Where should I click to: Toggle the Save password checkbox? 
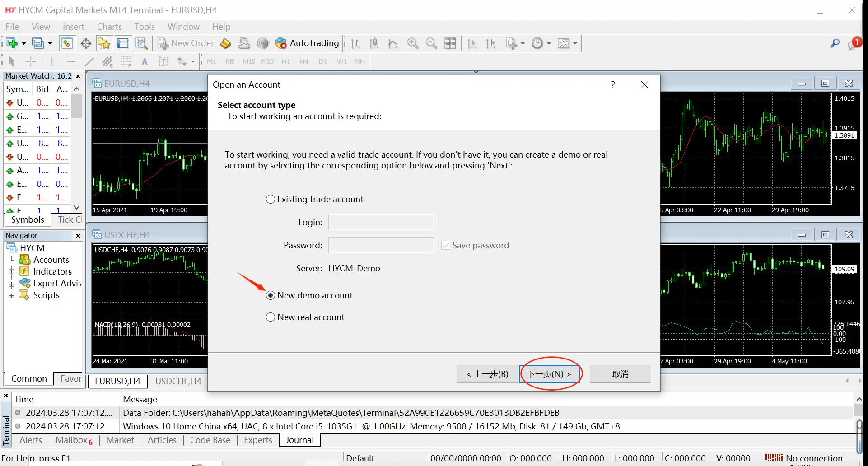446,245
